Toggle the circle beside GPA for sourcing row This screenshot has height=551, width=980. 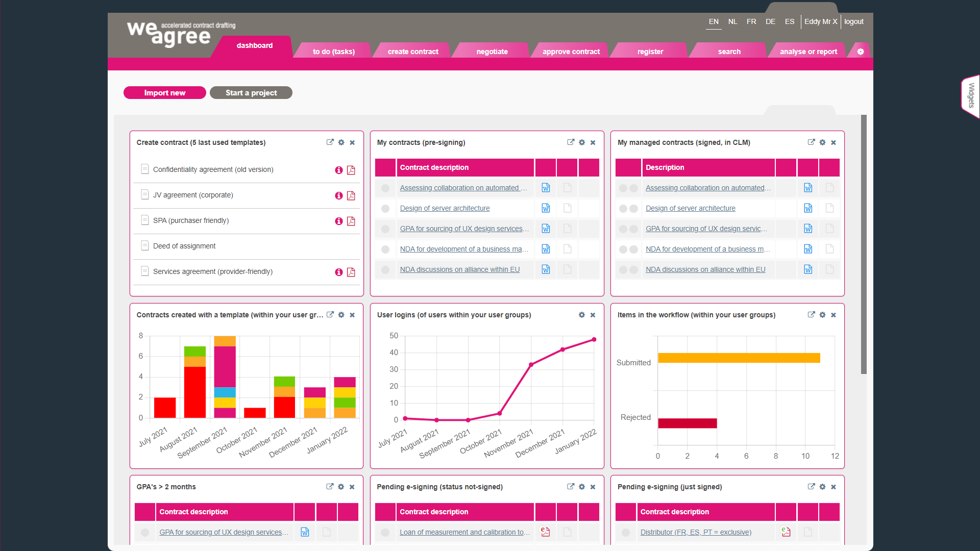pyautogui.click(x=385, y=229)
